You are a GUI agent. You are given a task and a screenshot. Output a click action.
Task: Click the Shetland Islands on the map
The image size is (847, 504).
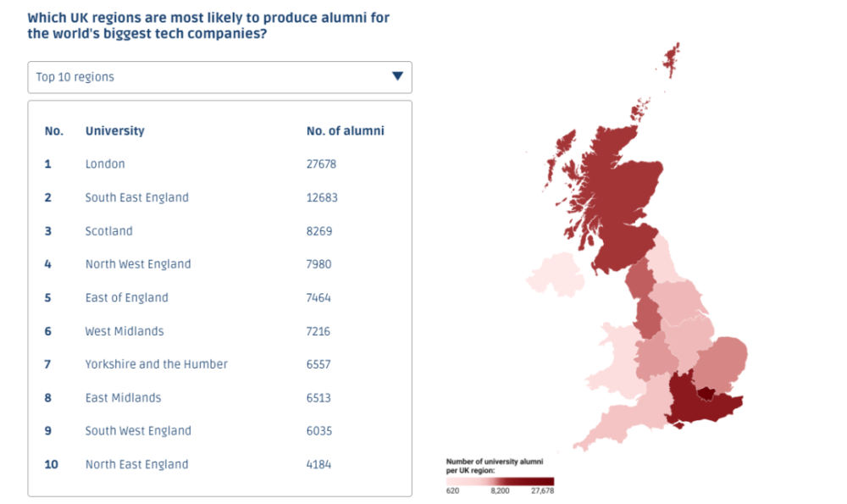(673, 61)
